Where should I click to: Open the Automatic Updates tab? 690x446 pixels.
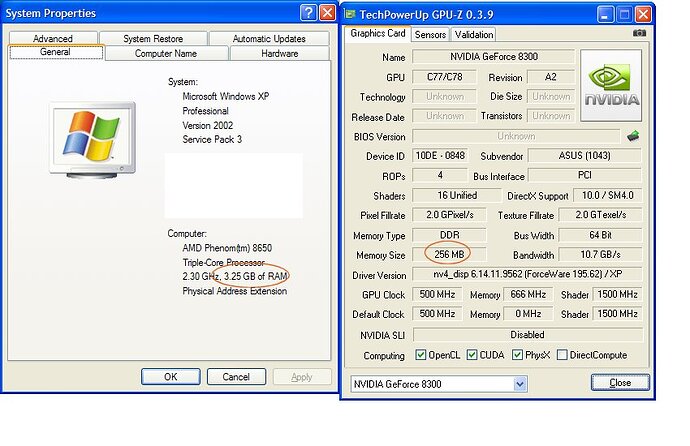(269, 38)
